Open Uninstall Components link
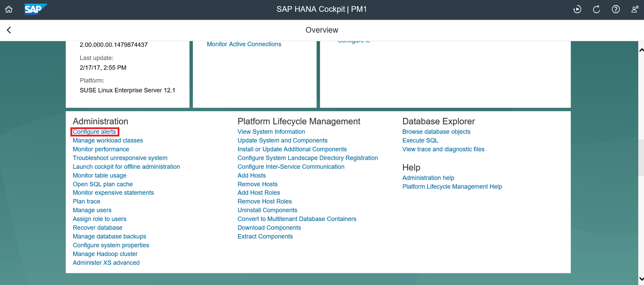 267,210
